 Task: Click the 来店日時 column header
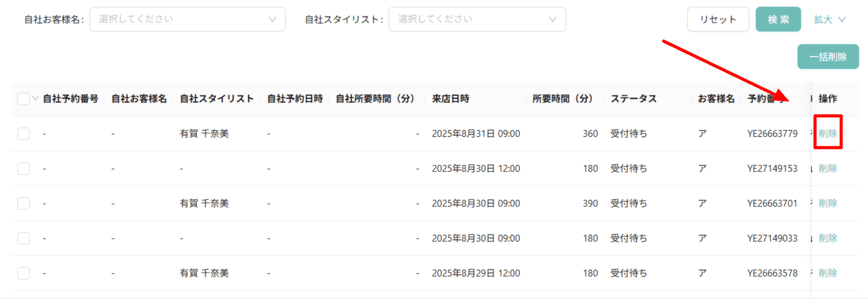pos(451,98)
